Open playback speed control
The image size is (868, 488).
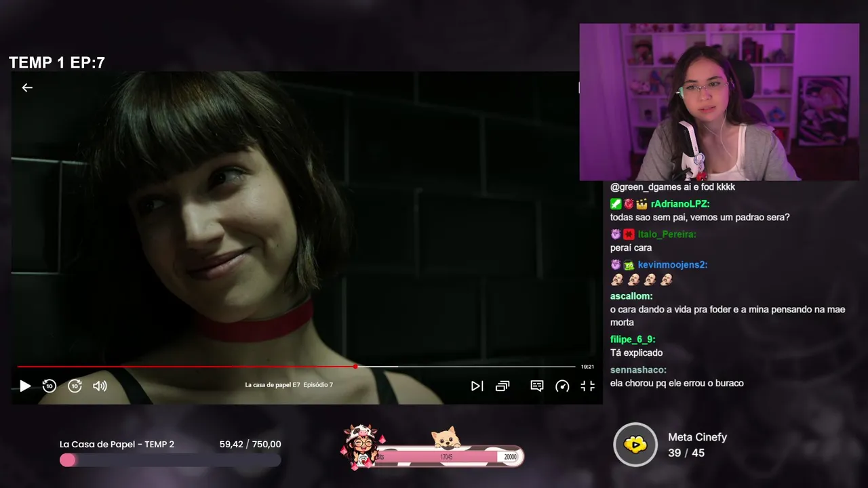click(562, 386)
